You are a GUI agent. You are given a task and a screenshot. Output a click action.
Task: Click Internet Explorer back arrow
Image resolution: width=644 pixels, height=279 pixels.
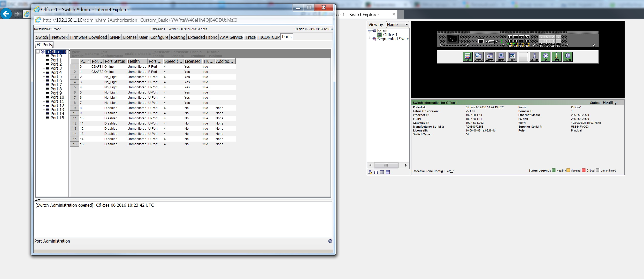coord(6,14)
